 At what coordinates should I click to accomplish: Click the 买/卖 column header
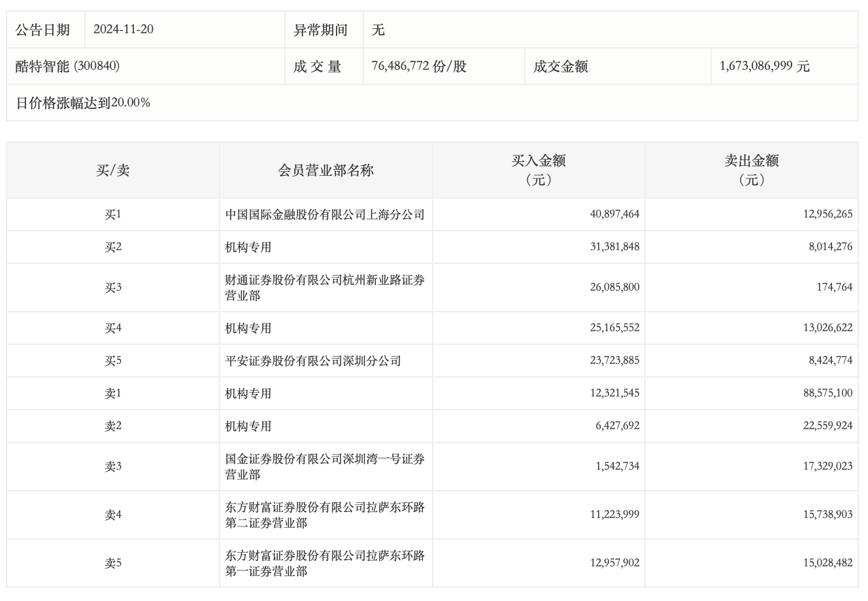click(113, 171)
